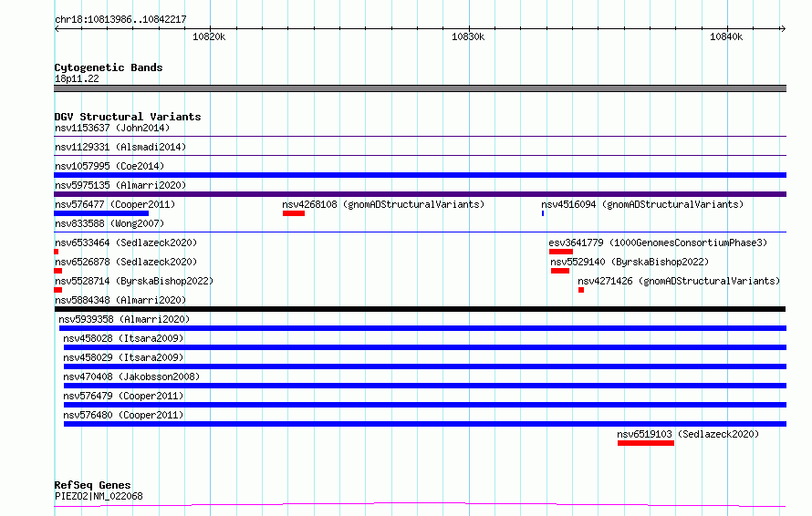Open esv3641779 1000GenomesConsortiumPhase3 label
This screenshot has width=812, height=516.
click(x=658, y=243)
